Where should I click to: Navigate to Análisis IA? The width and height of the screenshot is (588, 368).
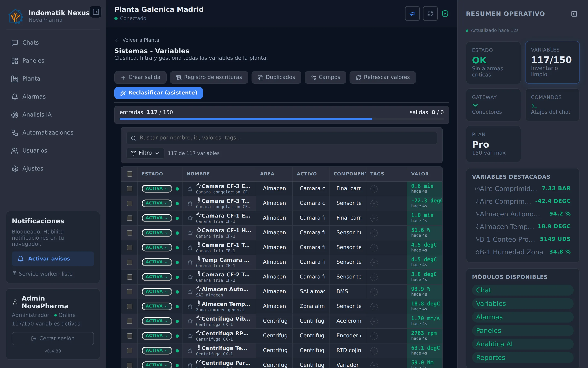[x=53, y=115]
